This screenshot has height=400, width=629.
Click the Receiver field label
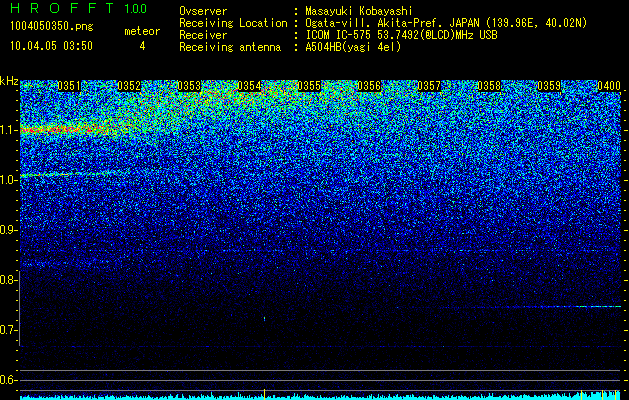tap(203, 35)
